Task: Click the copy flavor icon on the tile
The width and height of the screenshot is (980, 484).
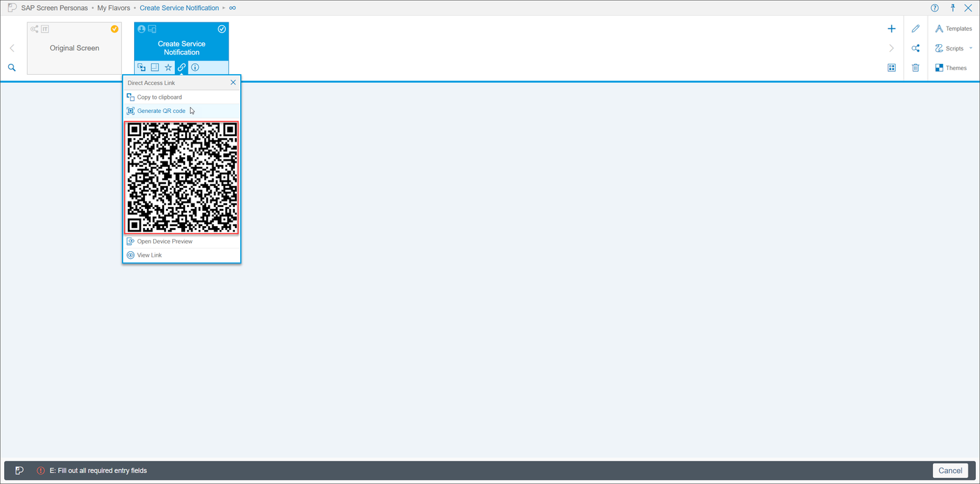Action: [x=141, y=67]
